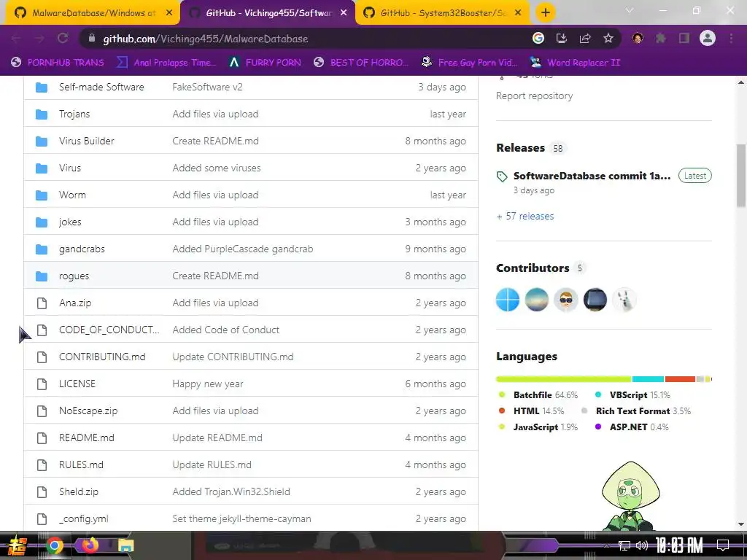Click the red HTML segment of language bar
The image size is (747, 560).
[681, 379]
